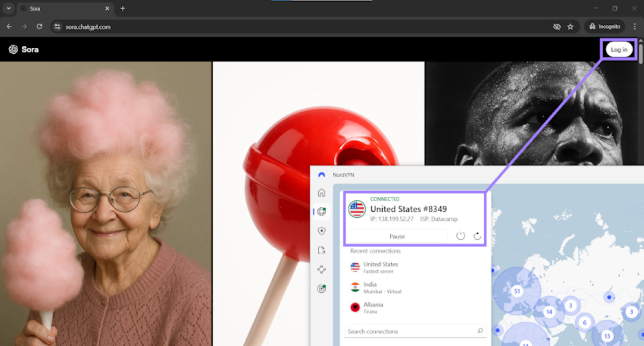Select the CONNECTED status label

[385, 199]
